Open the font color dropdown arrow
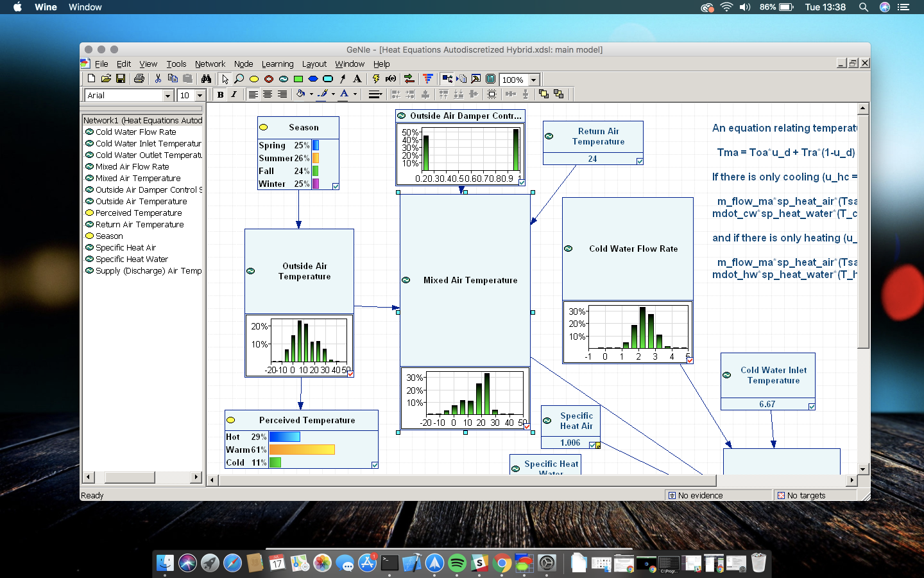The height and width of the screenshot is (578, 924). coord(354,94)
